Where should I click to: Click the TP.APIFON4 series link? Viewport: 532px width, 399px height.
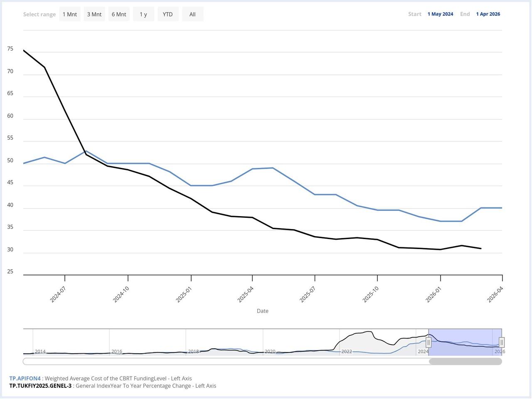point(25,378)
